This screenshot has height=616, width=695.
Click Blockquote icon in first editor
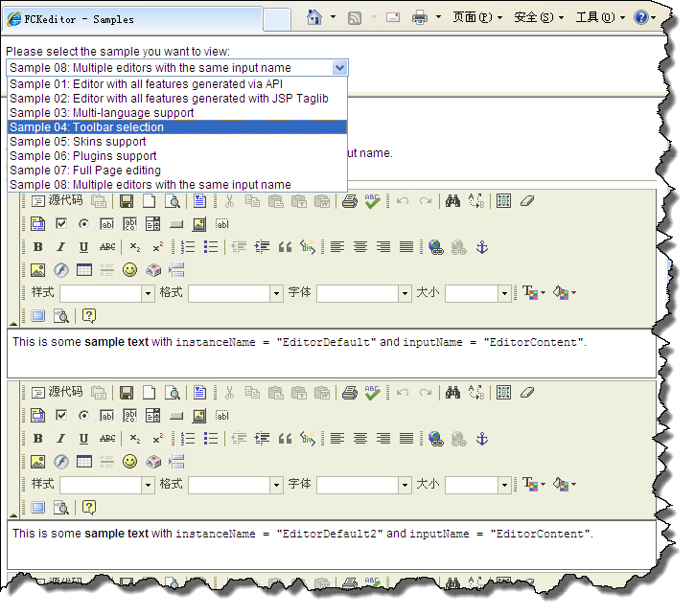pos(285,247)
